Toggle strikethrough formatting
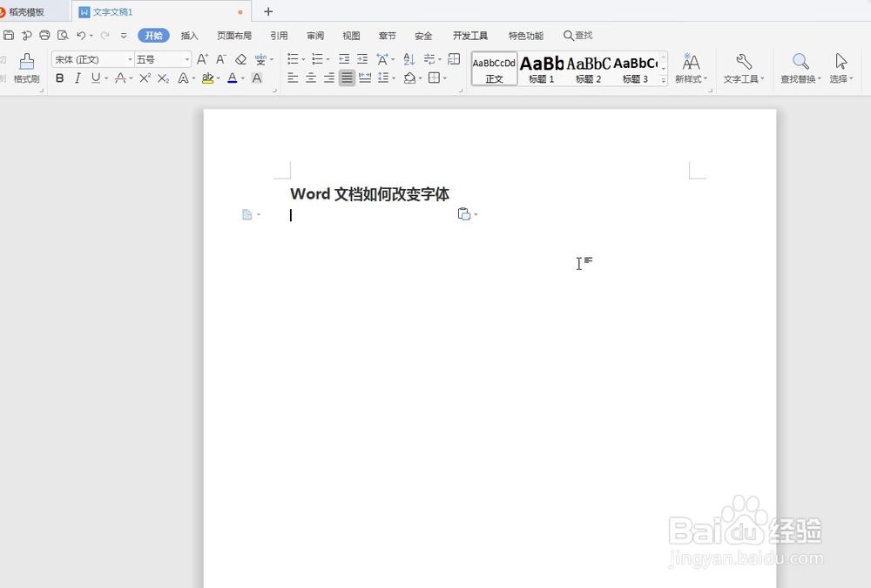Image resolution: width=871 pixels, height=588 pixels. [x=120, y=78]
